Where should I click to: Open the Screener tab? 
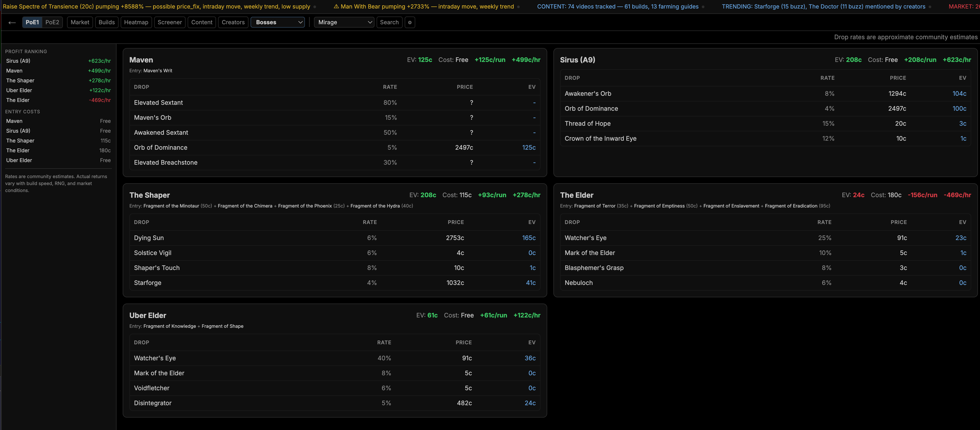point(170,22)
